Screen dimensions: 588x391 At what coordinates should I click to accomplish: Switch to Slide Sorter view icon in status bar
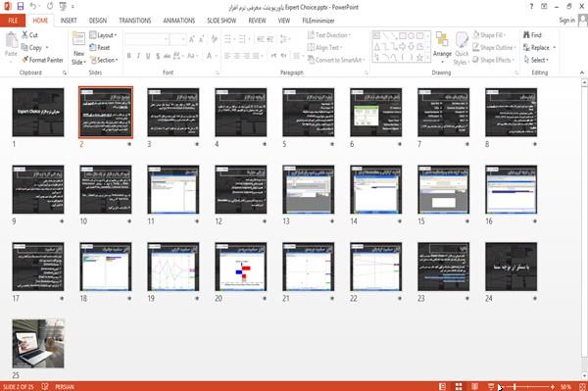(459, 386)
